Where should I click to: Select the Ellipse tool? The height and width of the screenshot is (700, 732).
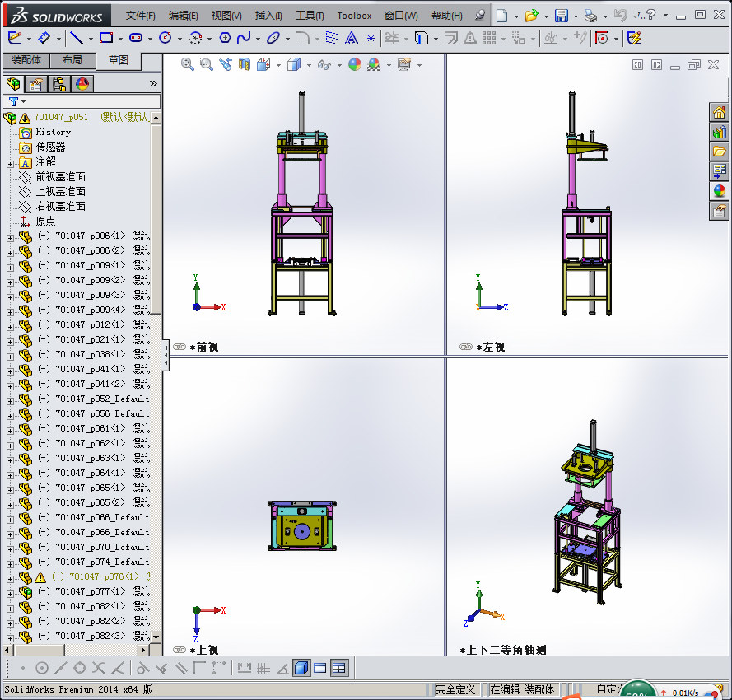(273, 38)
